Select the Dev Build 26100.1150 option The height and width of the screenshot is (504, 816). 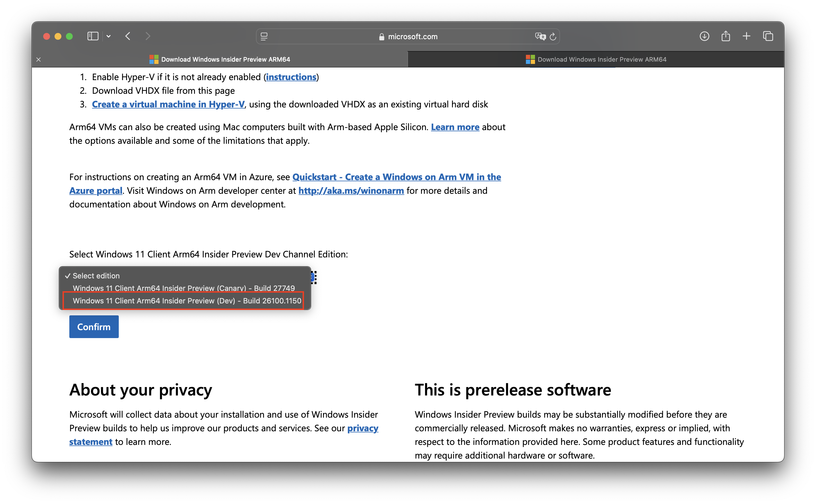point(187,301)
